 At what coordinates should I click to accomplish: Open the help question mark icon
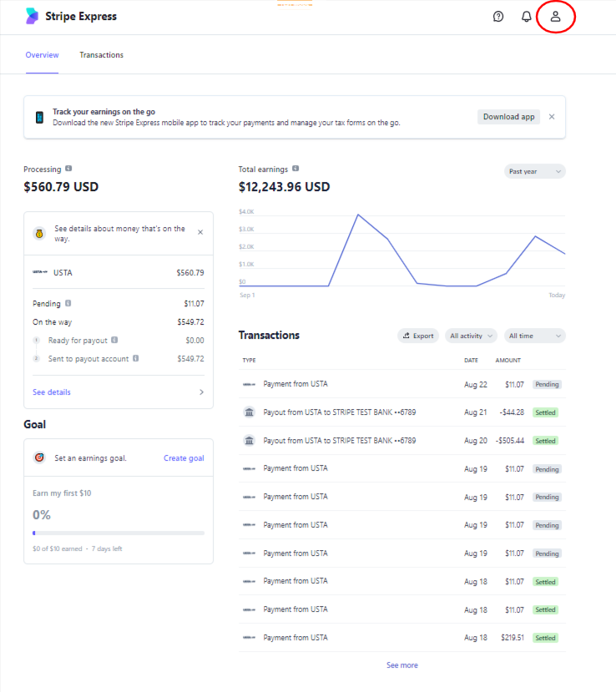click(x=498, y=17)
